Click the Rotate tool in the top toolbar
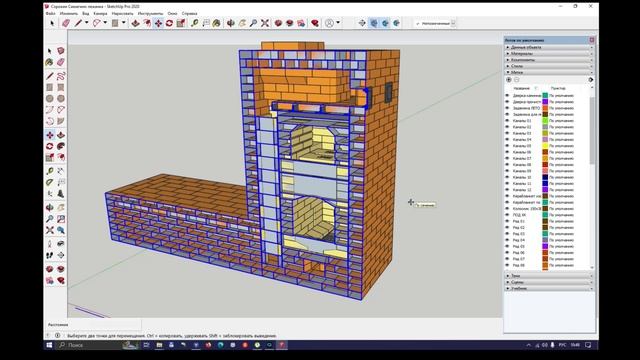 pos(169,23)
